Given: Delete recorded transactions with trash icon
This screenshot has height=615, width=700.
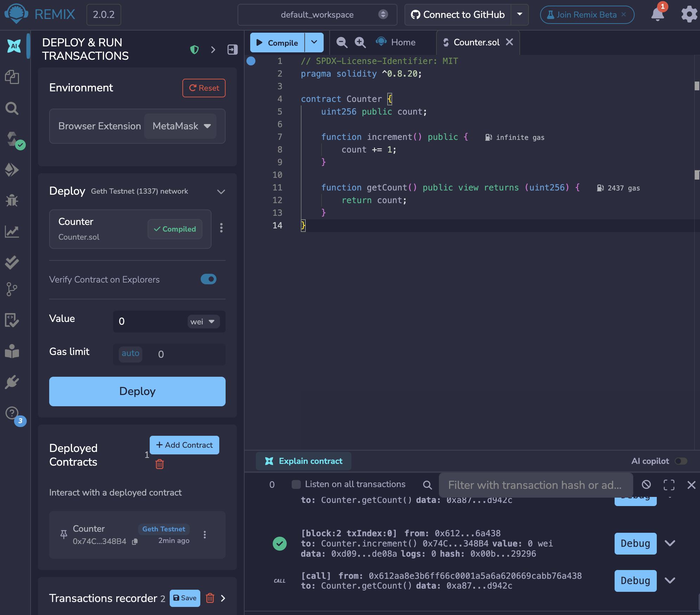Looking at the screenshot, I should coord(210,598).
